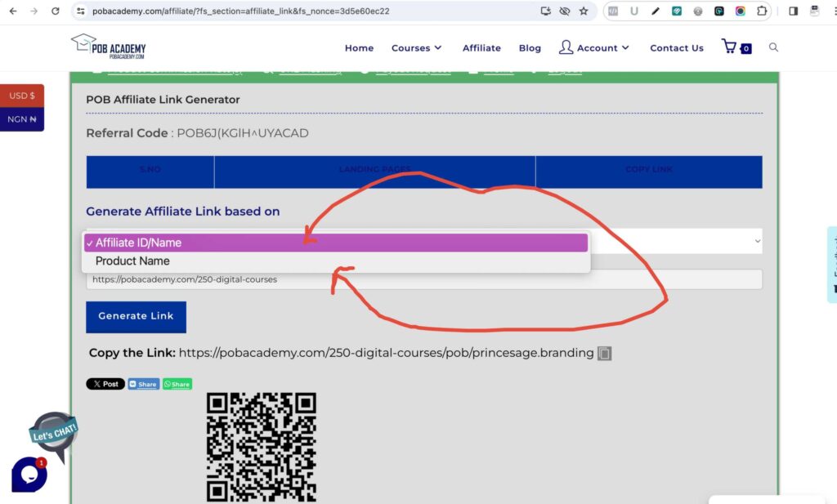837x504 pixels.
Task: Open the grey code-bracket extension icon
Action: 613,11
